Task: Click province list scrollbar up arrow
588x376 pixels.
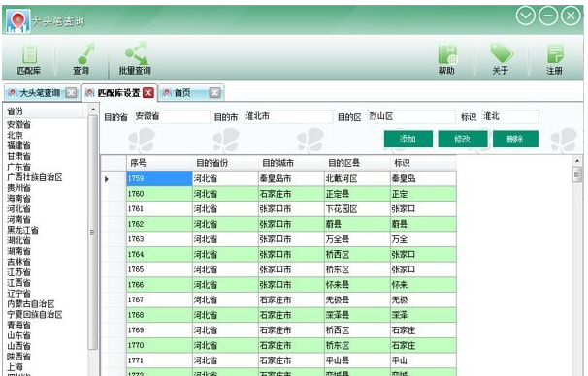Action: tap(92, 110)
